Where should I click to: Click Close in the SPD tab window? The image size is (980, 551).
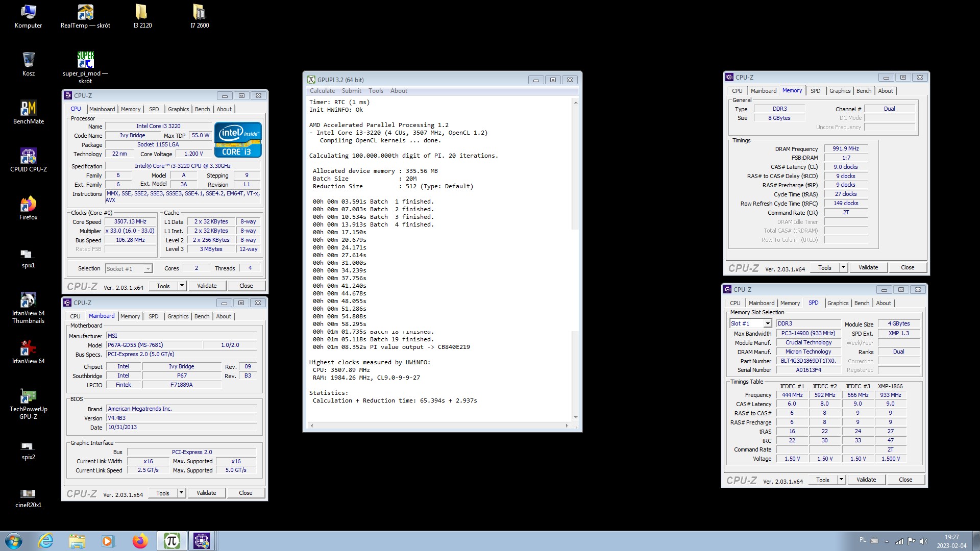pyautogui.click(x=905, y=480)
